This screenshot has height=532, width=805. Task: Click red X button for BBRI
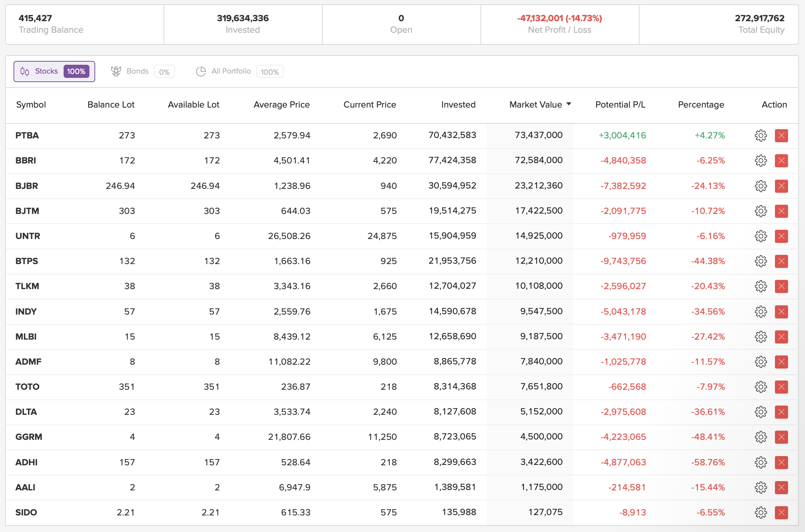pos(781,160)
